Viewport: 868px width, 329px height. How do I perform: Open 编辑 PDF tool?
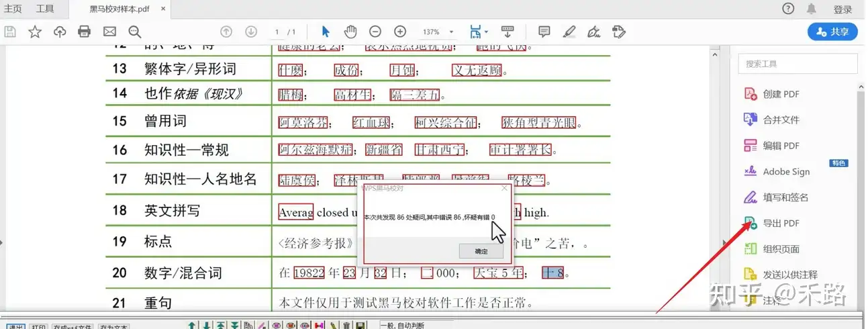coord(772,146)
